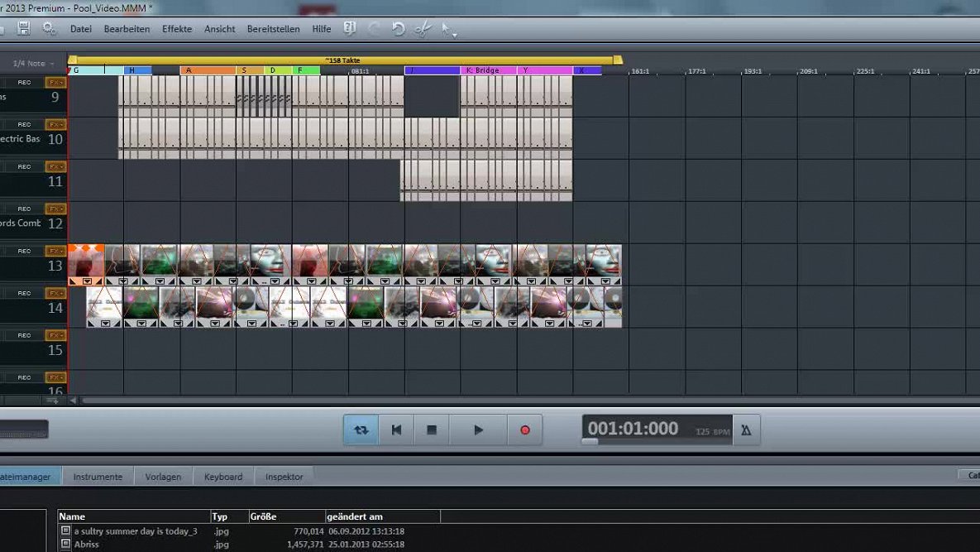Expand the arrow next to the mouse mode tool
This screenshot has width=980, height=552.
pyautogui.click(x=454, y=35)
